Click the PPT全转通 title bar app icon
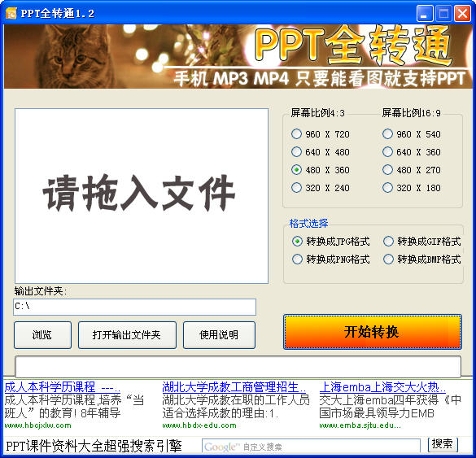Image resolution: width=476 pixels, height=458 pixels. [11, 13]
